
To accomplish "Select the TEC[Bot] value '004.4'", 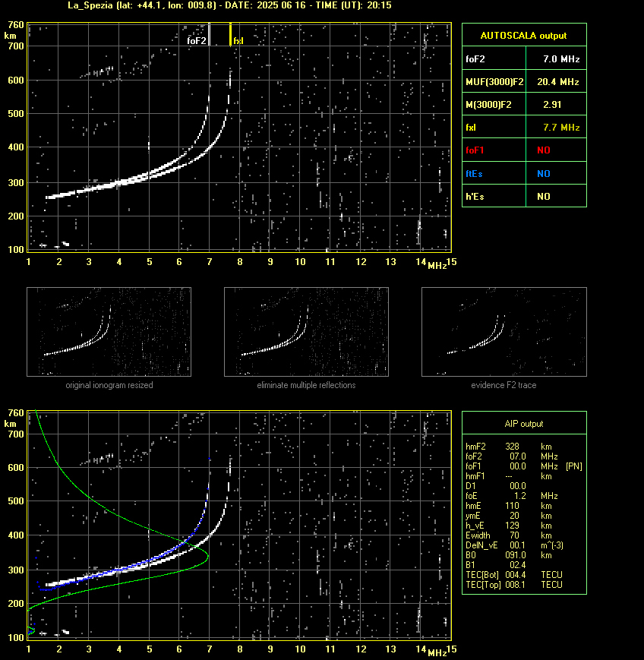I will point(516,574).
